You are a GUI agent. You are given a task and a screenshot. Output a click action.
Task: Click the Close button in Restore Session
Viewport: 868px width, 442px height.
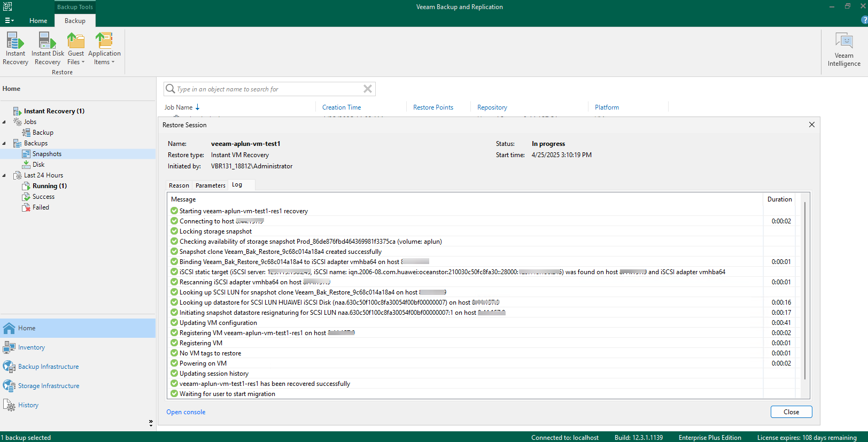click(x=791, y=412)
